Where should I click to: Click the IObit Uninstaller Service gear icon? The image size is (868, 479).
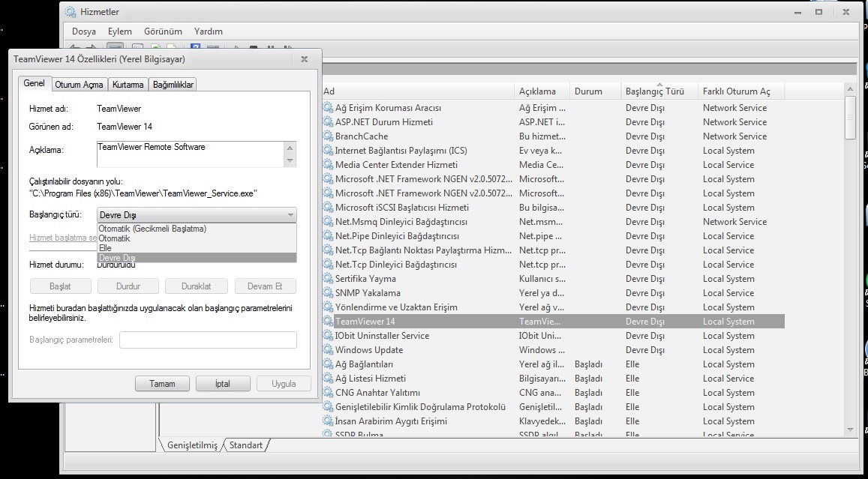(x=329, y=336)
